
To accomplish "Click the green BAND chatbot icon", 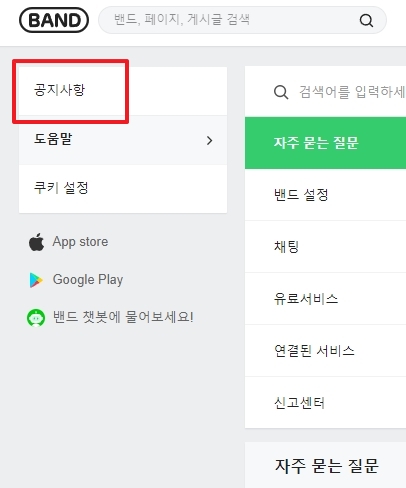I will coord(36,318).
